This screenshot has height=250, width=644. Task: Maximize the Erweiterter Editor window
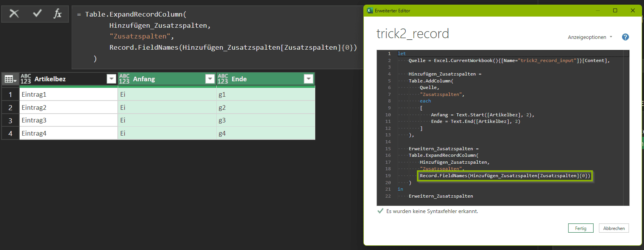[615, 10]
